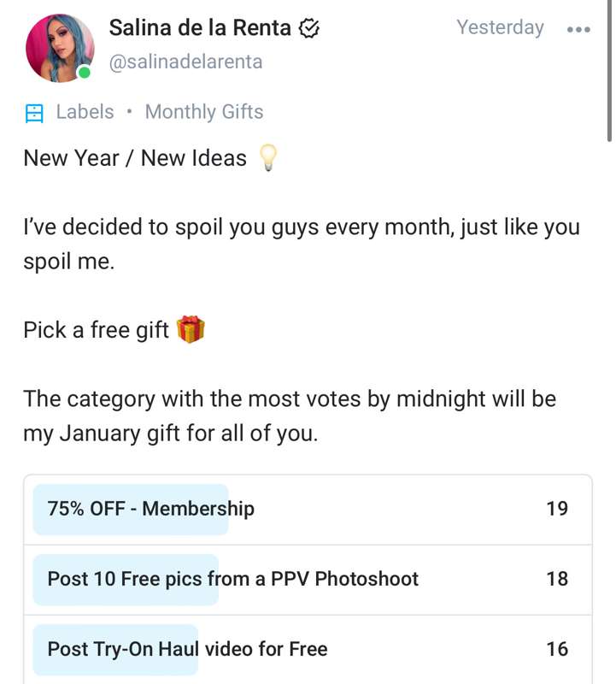Click the 16 vote count
Image resolution: width=616 pixels, height=684 pixels.
coord(557,649)
